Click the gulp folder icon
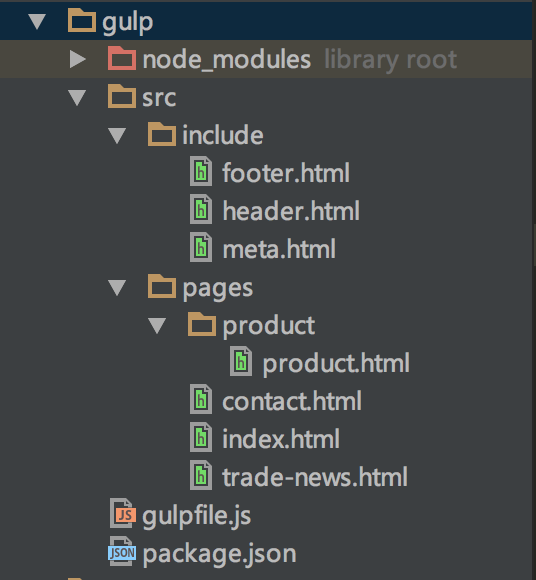 pyautogui.click(x=82, y=20)
